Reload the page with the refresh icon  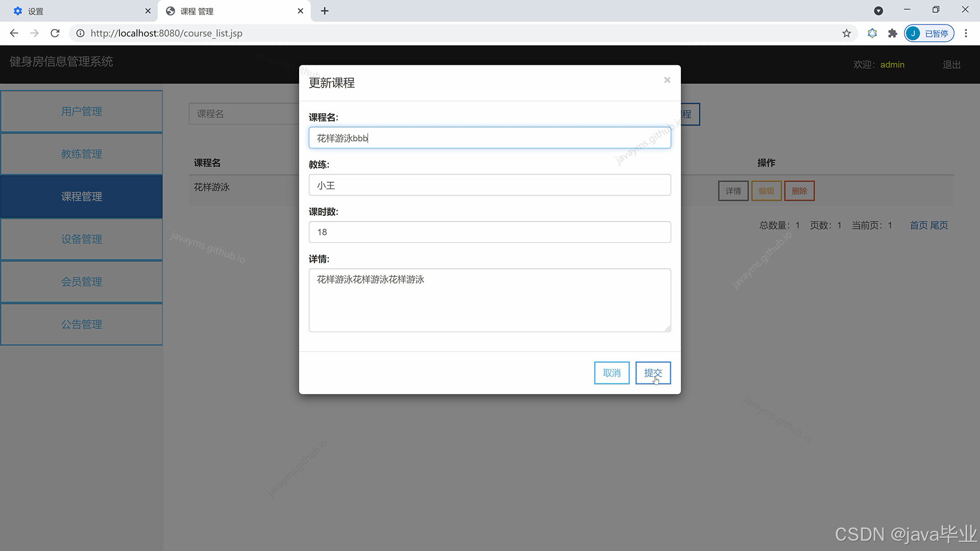pyautogui.click(x=55, y=33)
